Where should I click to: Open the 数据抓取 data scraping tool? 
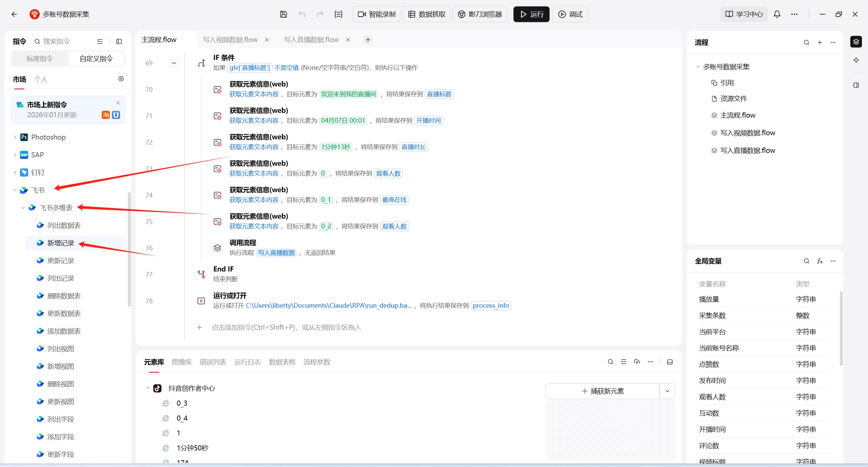(426, 14)
